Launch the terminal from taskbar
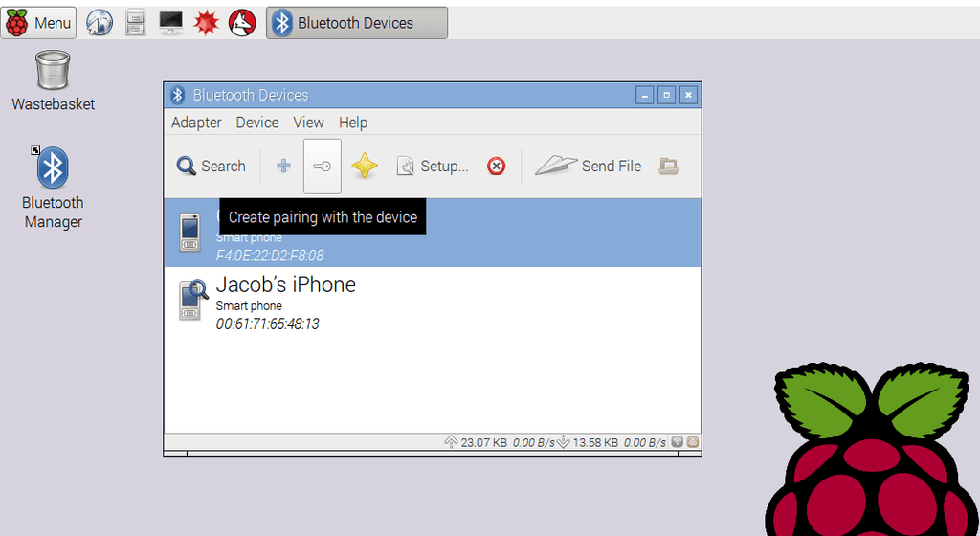This screenshot has height=536, width=980. tap(170, 23)
